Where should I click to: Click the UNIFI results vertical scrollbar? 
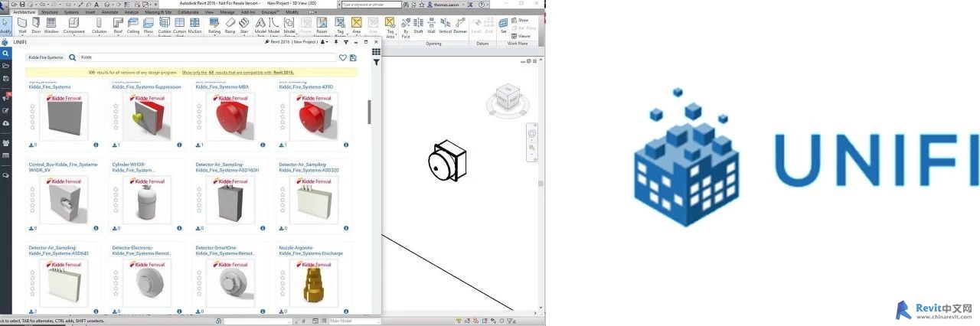(370, 112)
